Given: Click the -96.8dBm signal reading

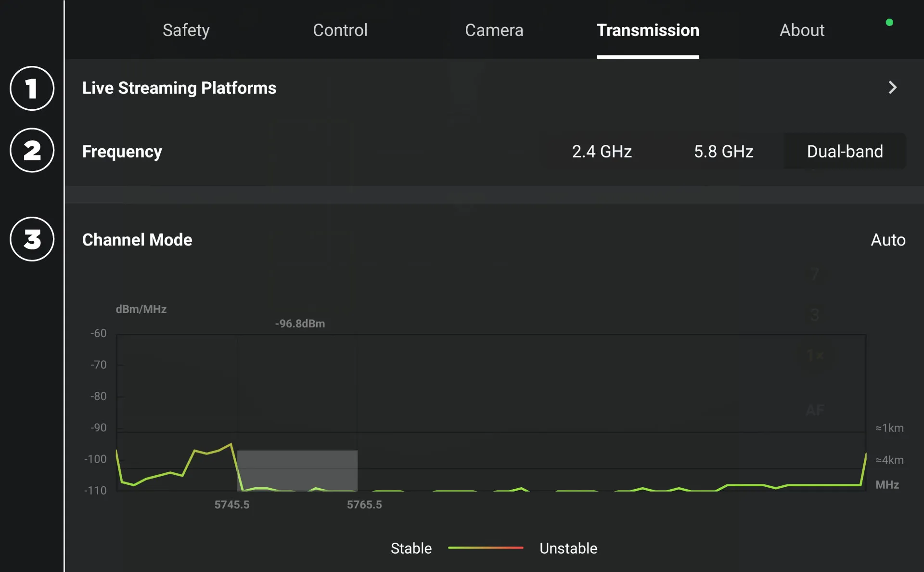Looking at the screenshot, I should pos(300,324).
